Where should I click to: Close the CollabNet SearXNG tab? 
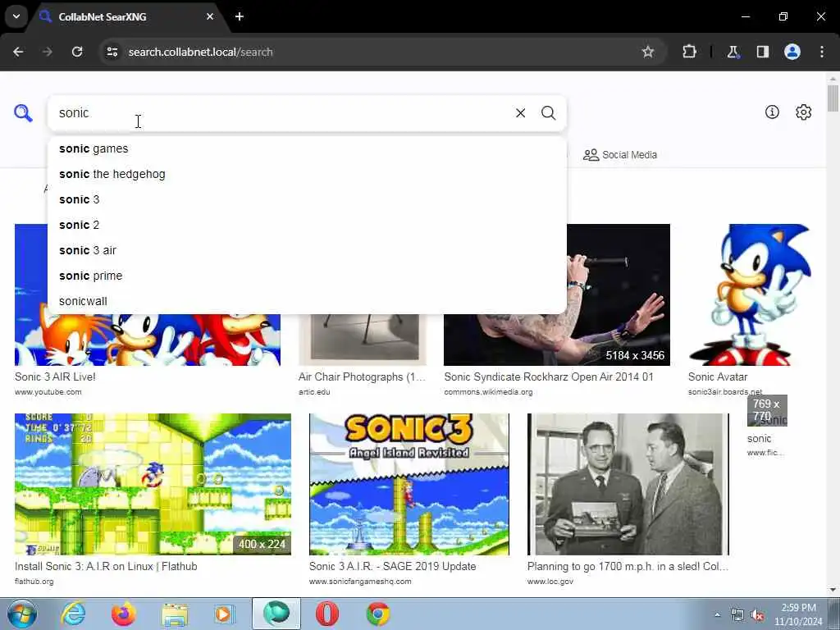click(x=210, y=16)
